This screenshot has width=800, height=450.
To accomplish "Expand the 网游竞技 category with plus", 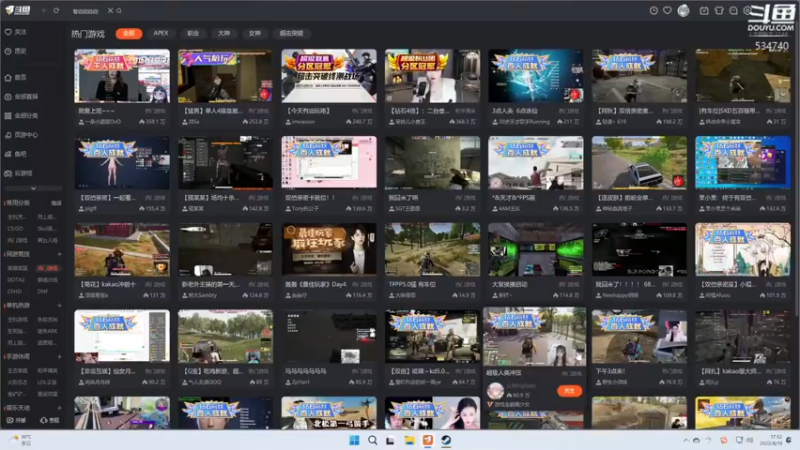I will (59, 254).
